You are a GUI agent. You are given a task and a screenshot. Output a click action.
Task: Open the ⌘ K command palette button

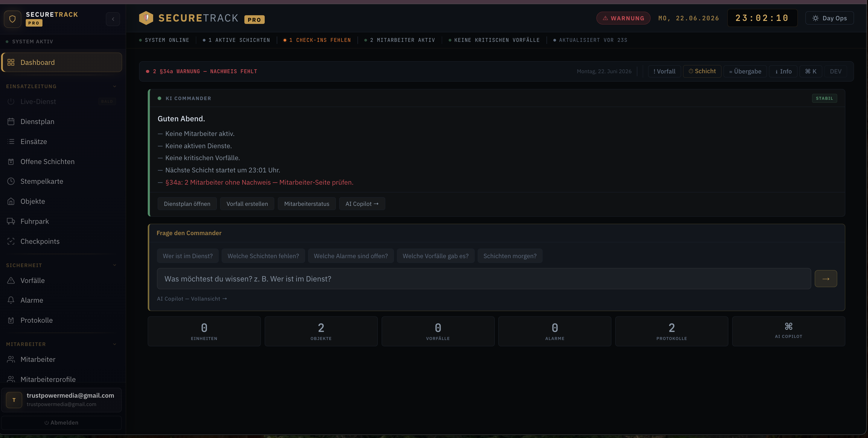[x=810, y=71]
